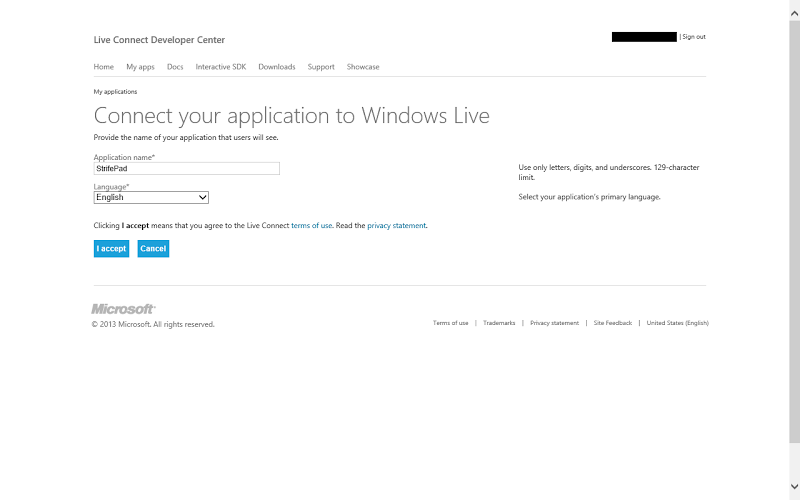Click the I accept button

(111, 248)
